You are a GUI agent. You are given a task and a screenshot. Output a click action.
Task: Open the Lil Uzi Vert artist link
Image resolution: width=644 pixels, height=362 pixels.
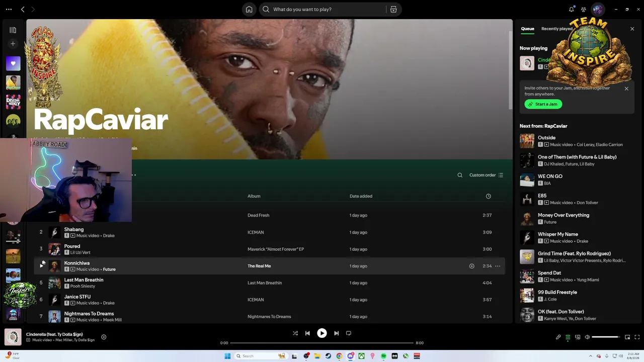click(x=80, y=252)
